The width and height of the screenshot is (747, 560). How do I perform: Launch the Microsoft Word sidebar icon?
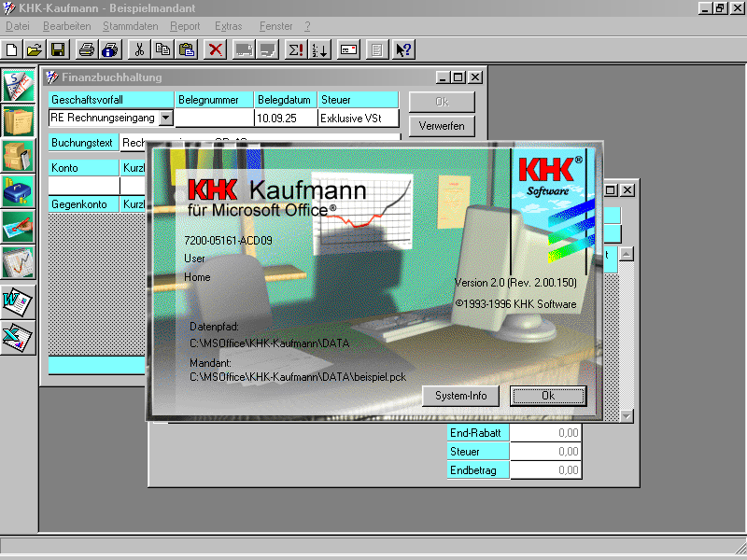(18, 301)
